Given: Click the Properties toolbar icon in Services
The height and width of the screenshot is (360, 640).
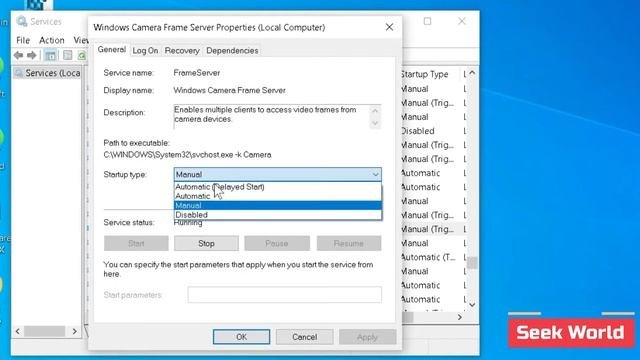Looking at the screenshot, I should point(68,55).
